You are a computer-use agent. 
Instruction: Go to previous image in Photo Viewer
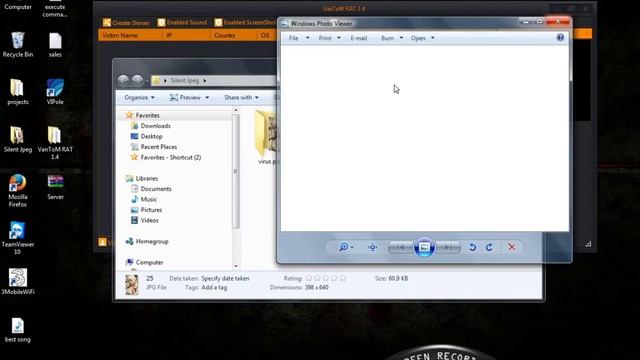point(400,247)
